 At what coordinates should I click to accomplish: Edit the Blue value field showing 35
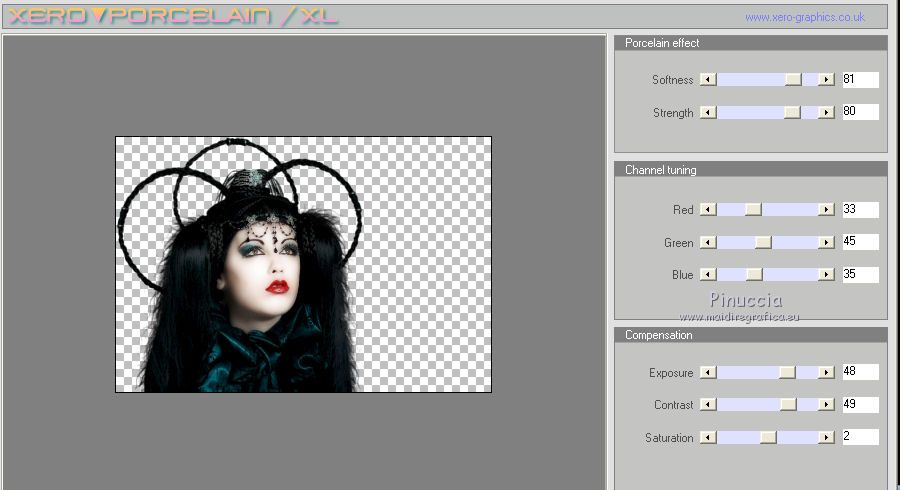860,274
